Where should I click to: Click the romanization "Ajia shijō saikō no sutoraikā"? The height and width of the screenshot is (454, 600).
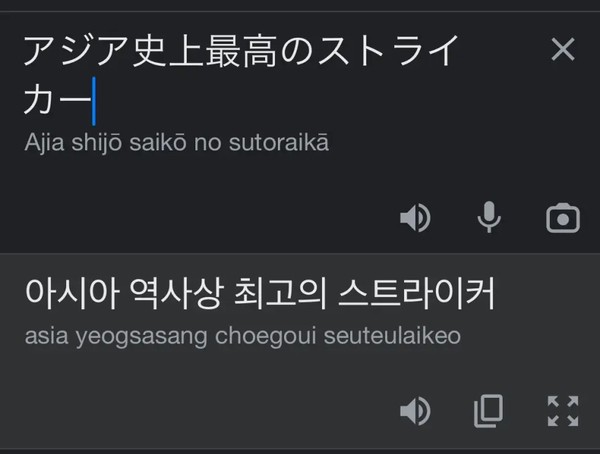click(177, 143)
